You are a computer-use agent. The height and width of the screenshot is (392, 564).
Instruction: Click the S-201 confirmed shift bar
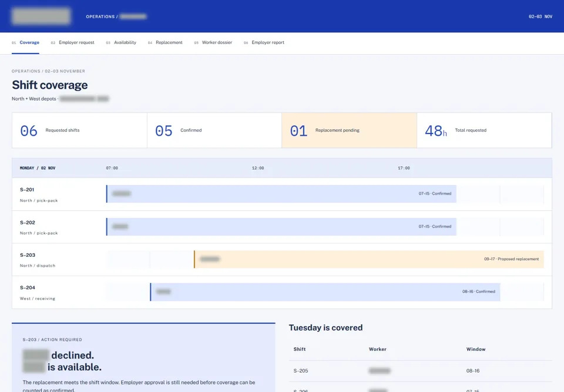281,194
